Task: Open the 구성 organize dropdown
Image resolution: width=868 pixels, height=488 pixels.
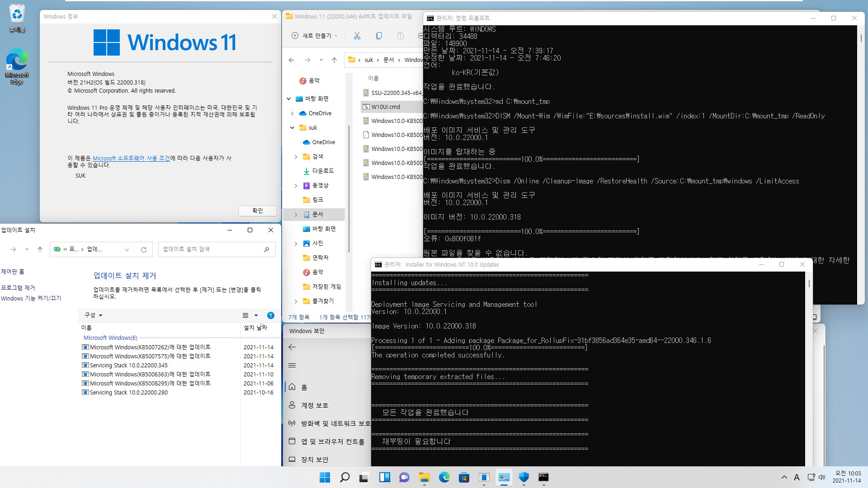Action: pos(94,315)
